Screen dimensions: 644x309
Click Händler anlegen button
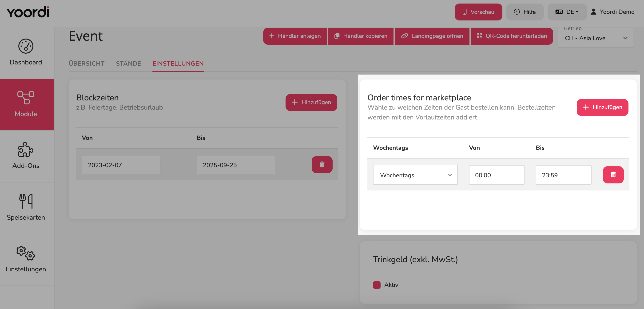tap(295, 36)
